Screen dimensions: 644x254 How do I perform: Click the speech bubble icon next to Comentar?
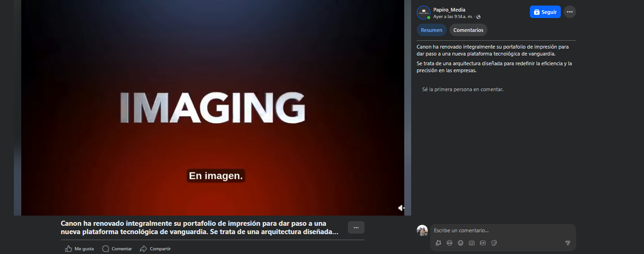tap(105, 248)
